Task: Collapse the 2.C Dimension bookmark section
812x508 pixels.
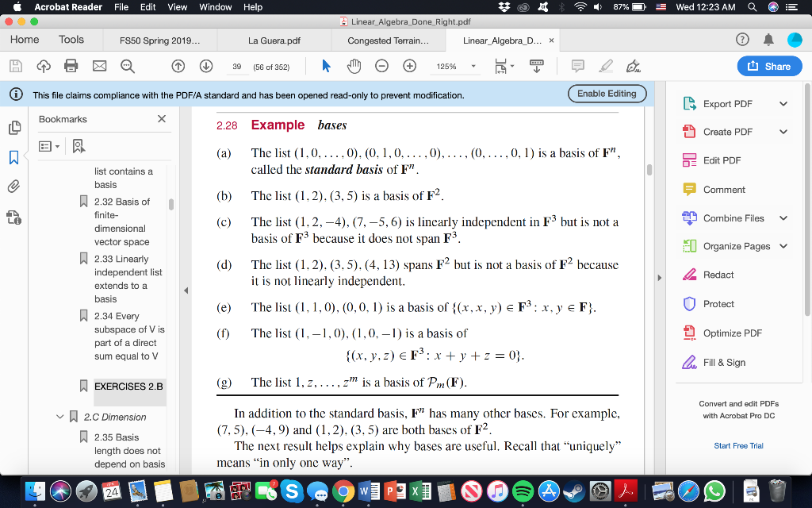Action: 59,417
